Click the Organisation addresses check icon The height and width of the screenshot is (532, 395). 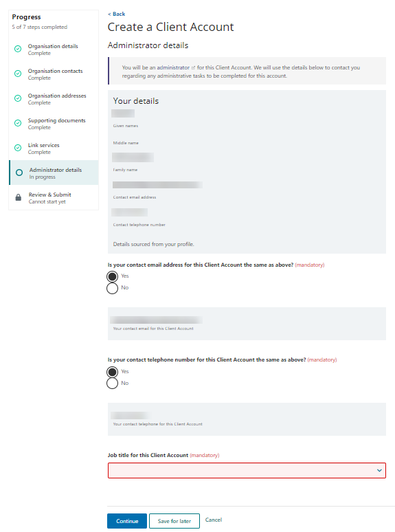18,98
